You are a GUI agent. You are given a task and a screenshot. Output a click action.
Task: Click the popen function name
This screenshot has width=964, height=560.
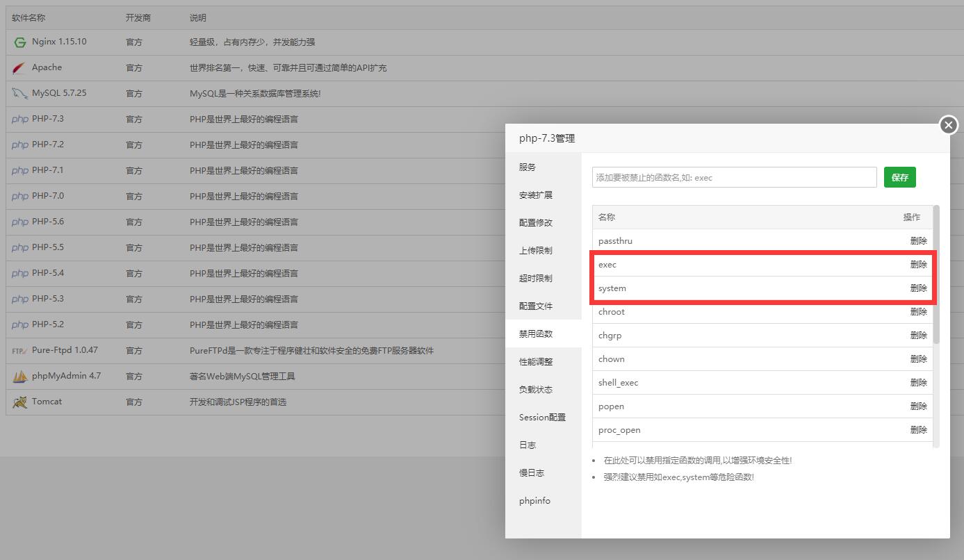(x=611, y=406)
